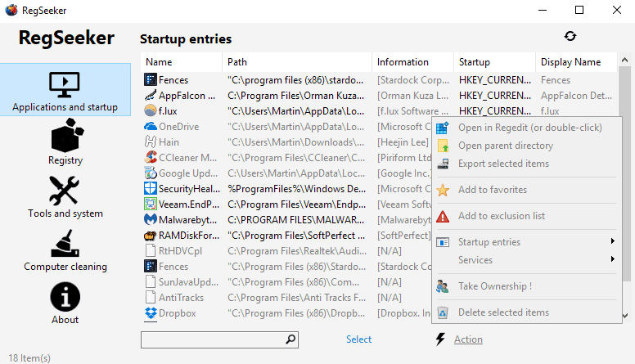Select the second Fences entry name

173,267
